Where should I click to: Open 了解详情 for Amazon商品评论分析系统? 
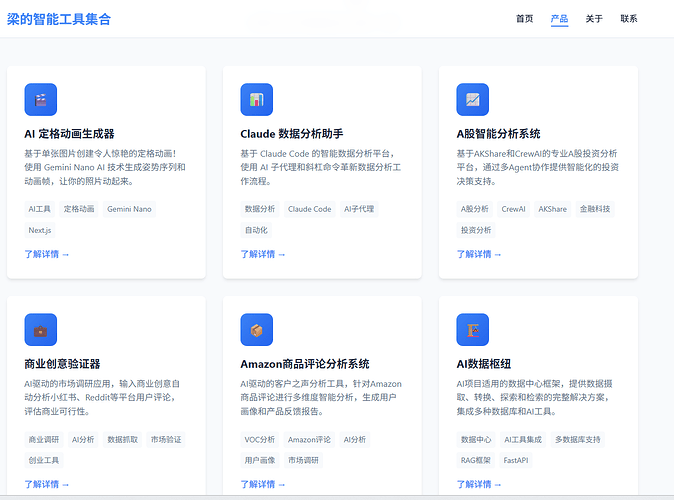coord(263,484)
